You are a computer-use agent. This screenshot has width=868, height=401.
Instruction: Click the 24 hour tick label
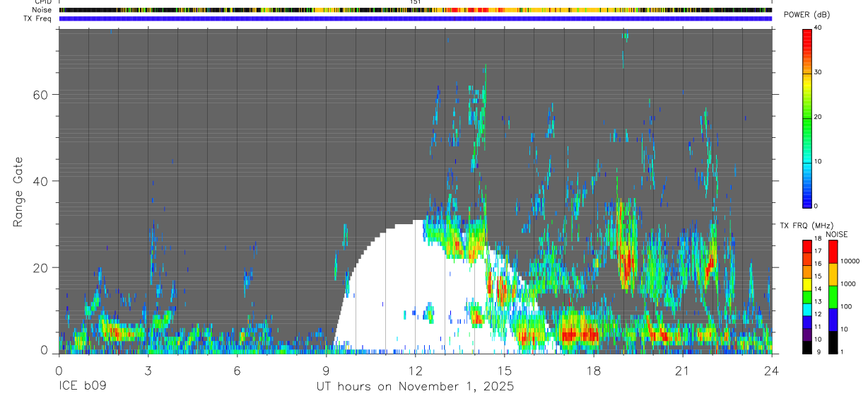(x=772, y=370)
